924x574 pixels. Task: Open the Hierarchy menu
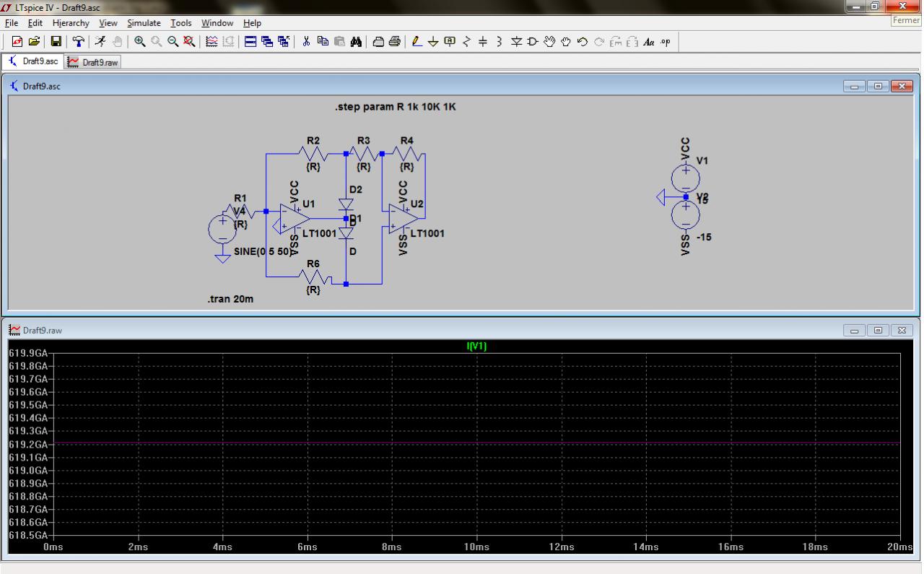point(71,23)
